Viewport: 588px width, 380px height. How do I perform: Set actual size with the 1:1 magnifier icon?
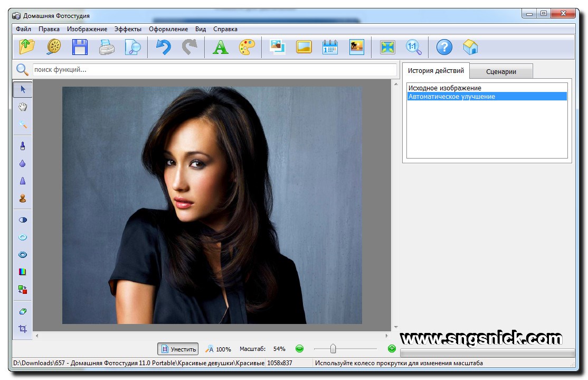coord(414,48)
